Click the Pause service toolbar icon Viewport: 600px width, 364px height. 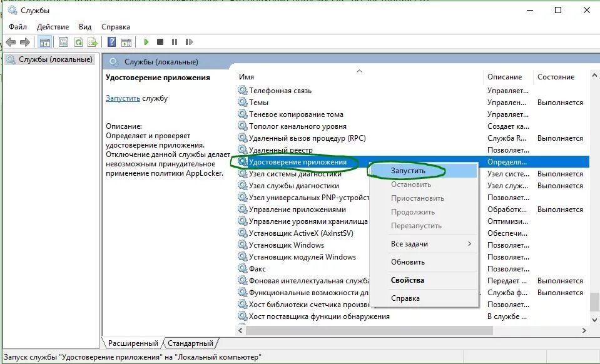click(x=175, y=42)
